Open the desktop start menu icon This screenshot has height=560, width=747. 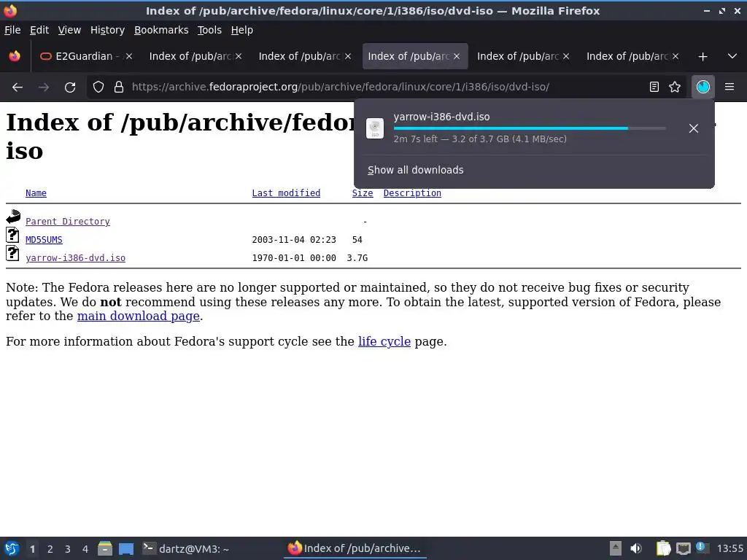[x=12, y=548]
